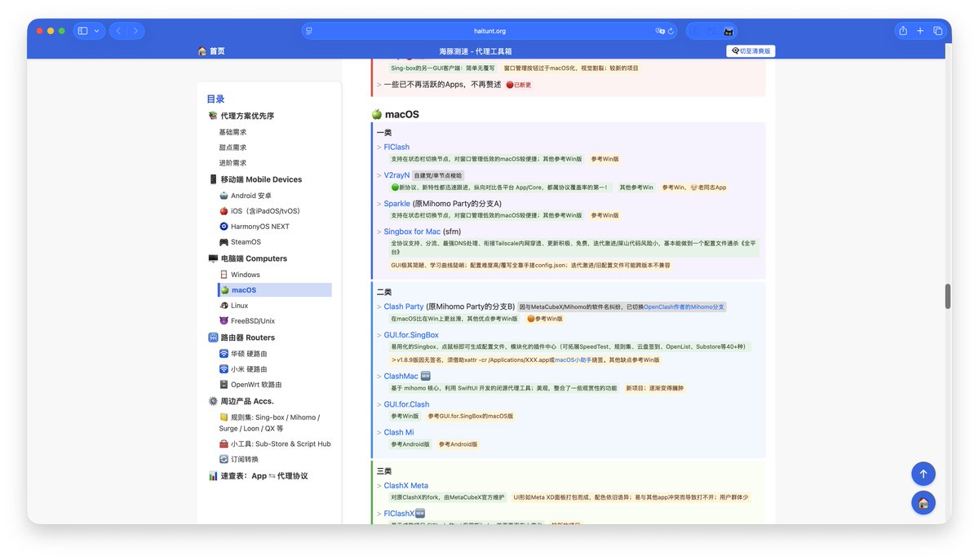Open the Sparkle link
The width and height of the screenshot is (979, 560).
397,204
